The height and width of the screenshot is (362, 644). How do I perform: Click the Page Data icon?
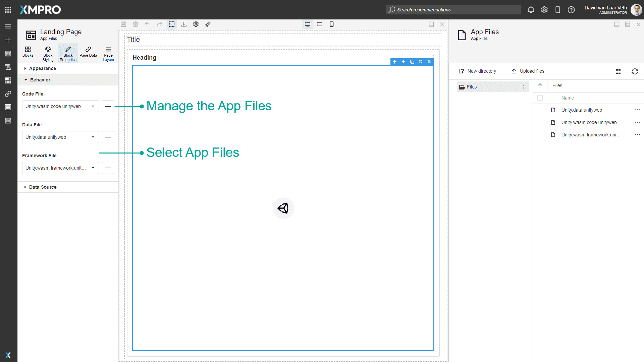point(88,53)
